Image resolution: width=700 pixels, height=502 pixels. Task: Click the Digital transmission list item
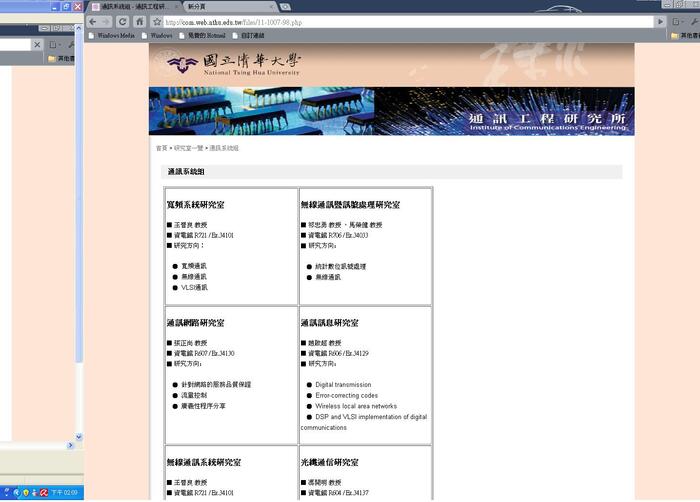[x=343, y=385]
